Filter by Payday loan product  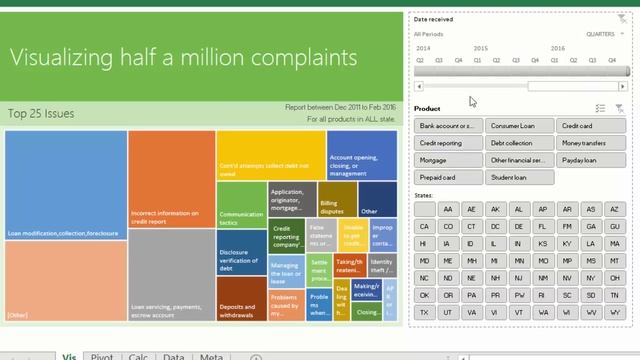click(x=591, y=160)
